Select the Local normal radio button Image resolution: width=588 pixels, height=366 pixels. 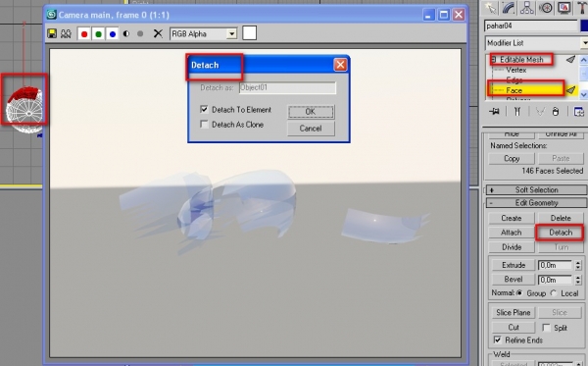coord(554,292)
